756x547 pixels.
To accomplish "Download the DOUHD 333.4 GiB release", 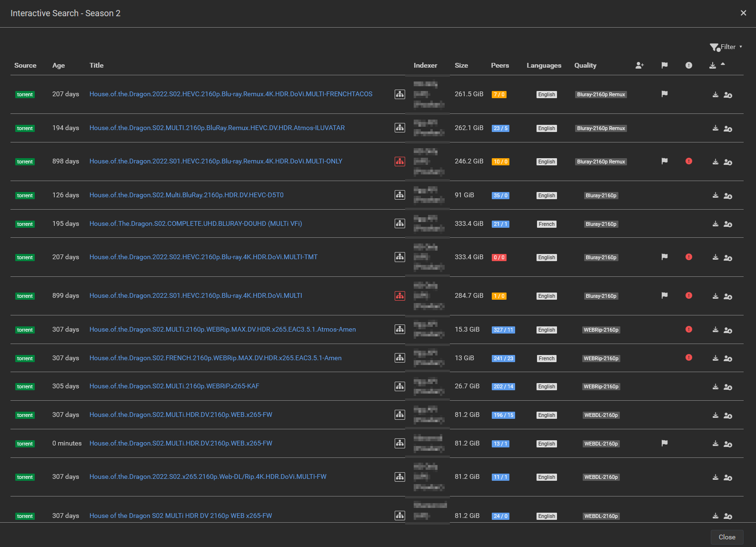I will [x=715, y=224].
